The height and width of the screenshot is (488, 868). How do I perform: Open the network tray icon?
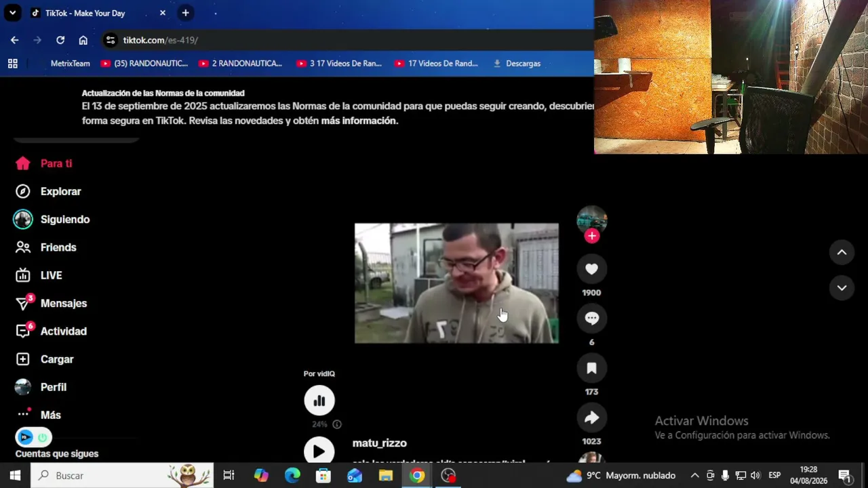pyautogui.click(x=741, y=476)
